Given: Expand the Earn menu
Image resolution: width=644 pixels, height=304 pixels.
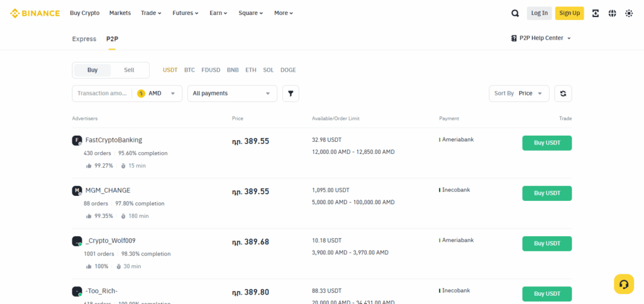Looking at the screenshot, I should pyautogui.click(x=218, y=13).
